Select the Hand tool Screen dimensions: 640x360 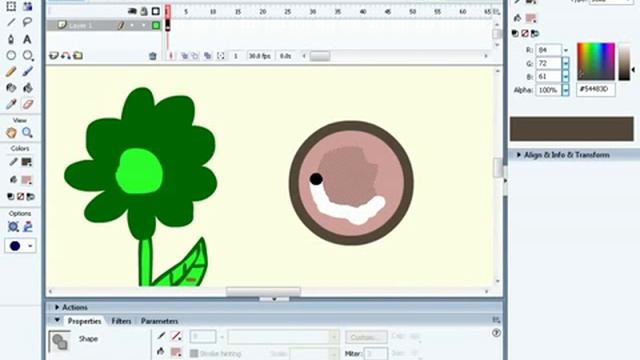(11, 133)
